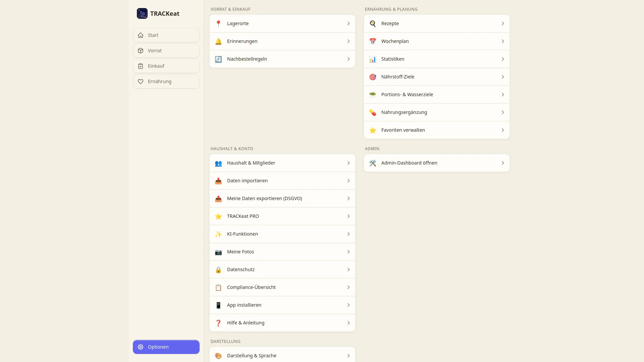Open the Vorrat section
This screenshot has width=644, height=362.
click(x=166, y=51)
